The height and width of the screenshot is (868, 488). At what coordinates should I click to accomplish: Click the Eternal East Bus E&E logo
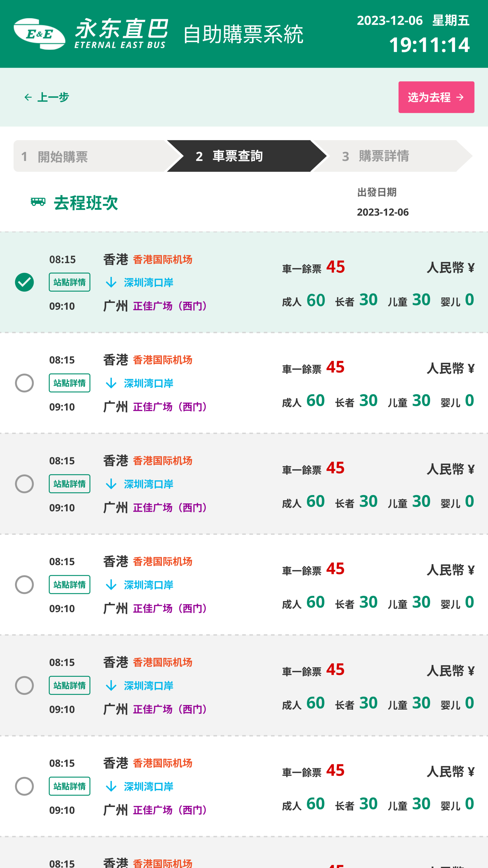coord(39,34)
